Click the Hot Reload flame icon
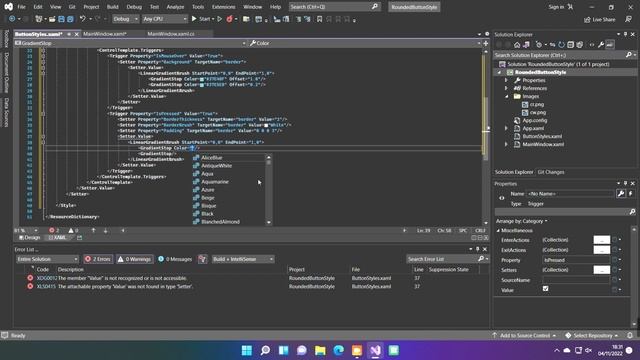 229,19
